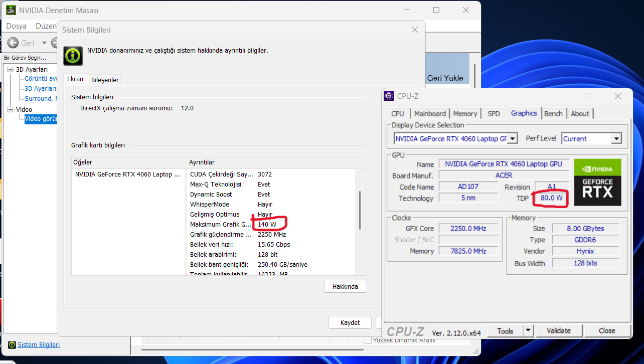Click the Technology 5 nm field

click(468, 198)
